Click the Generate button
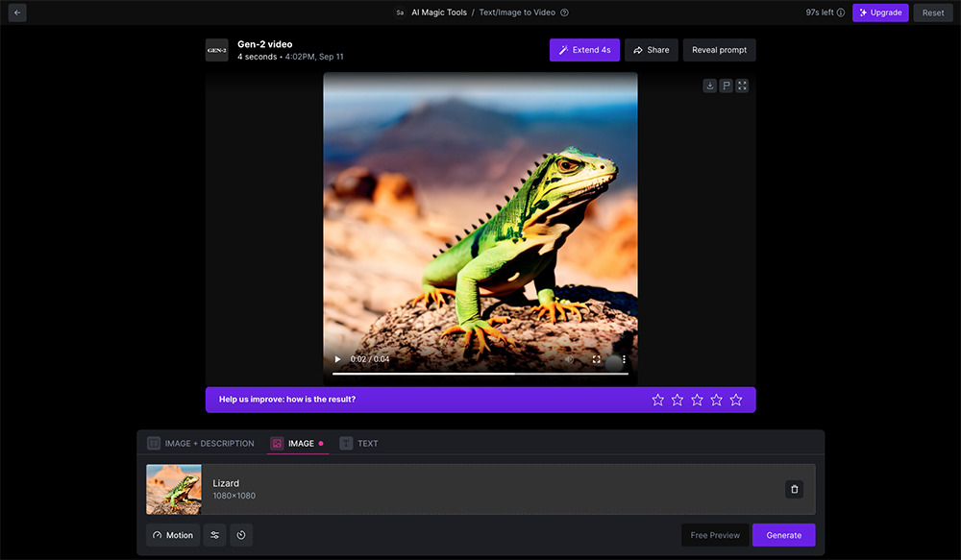 (784, 535)
